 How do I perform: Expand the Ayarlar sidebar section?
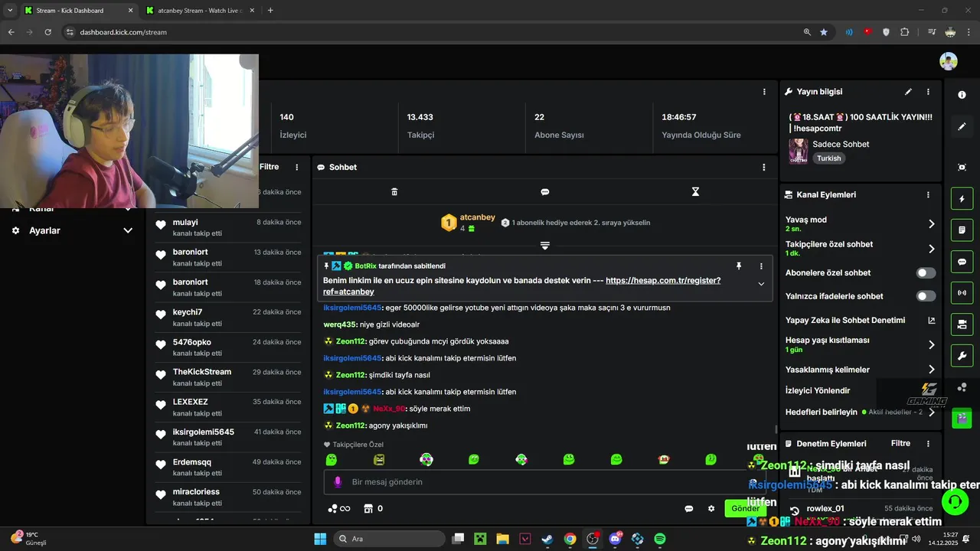click(x=128, y=230)
